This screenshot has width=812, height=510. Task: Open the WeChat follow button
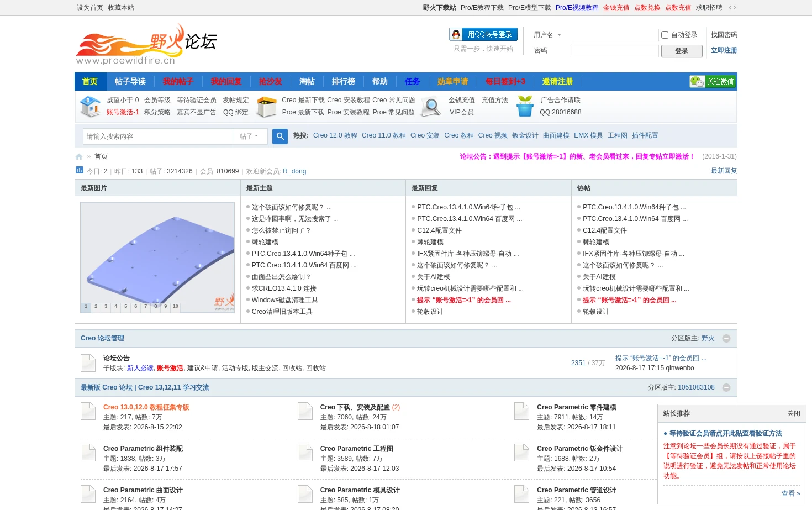click(x=713, y=81)
